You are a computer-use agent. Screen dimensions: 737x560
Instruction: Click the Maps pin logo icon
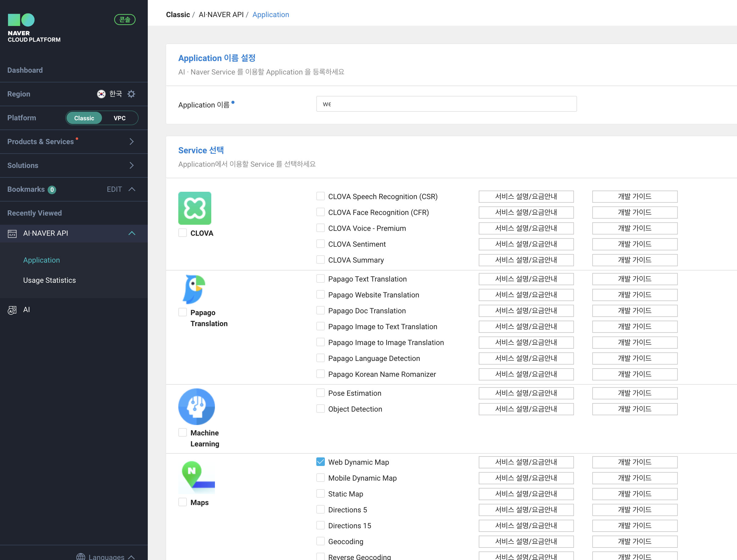(x=197, y=477)
